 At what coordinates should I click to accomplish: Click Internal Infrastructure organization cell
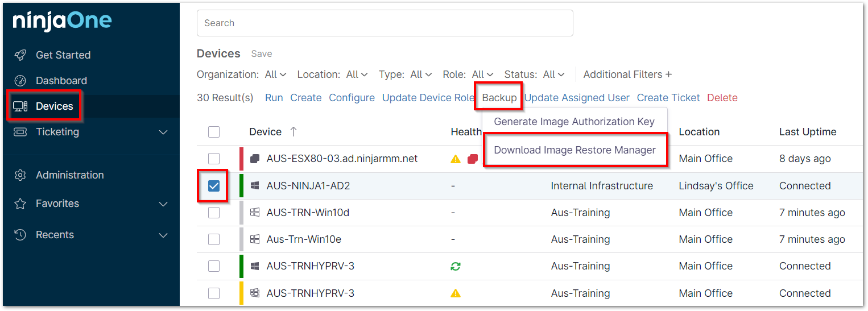[602, 186]
